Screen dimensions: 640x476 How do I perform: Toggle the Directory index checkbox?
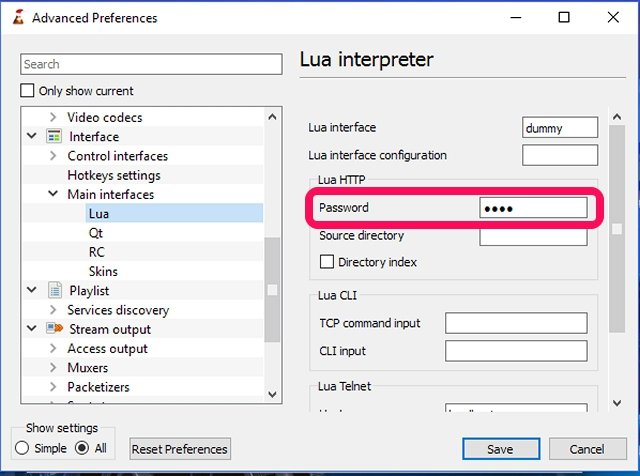tap(326, 262)
